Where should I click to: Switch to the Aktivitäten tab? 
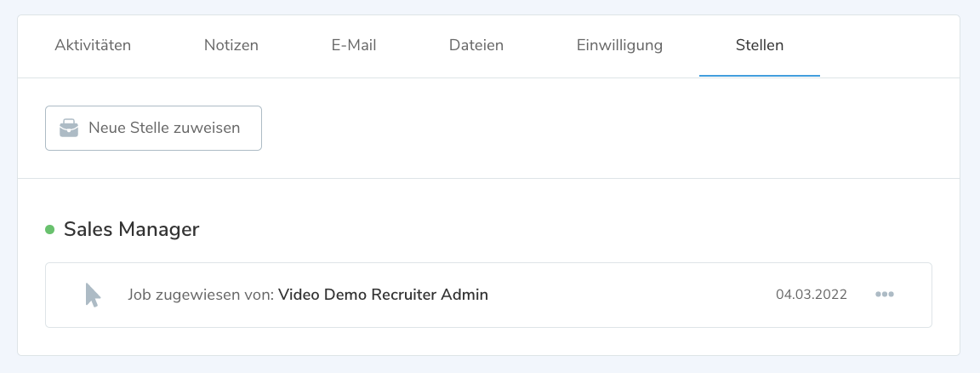93,45
